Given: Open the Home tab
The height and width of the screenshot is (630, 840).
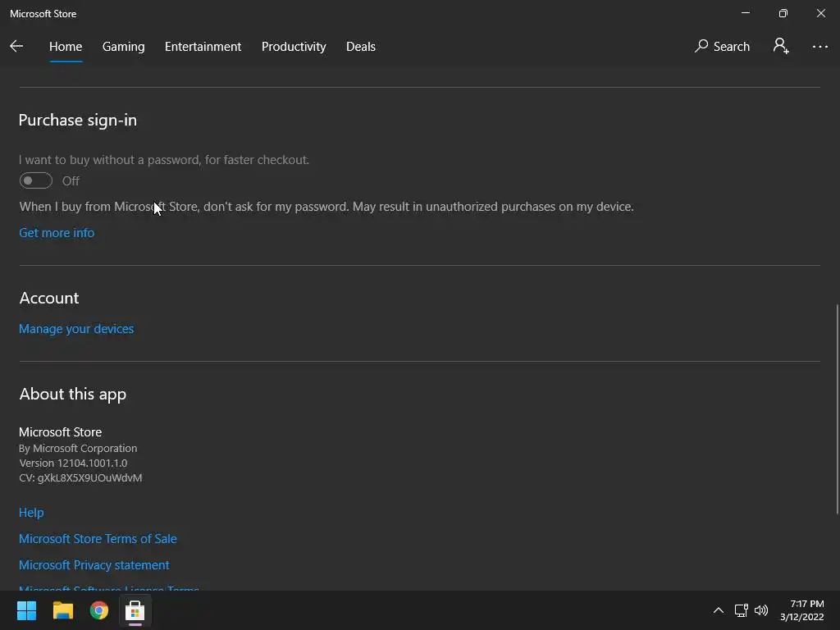Looking at the screenshot, I should click(66, 47).
